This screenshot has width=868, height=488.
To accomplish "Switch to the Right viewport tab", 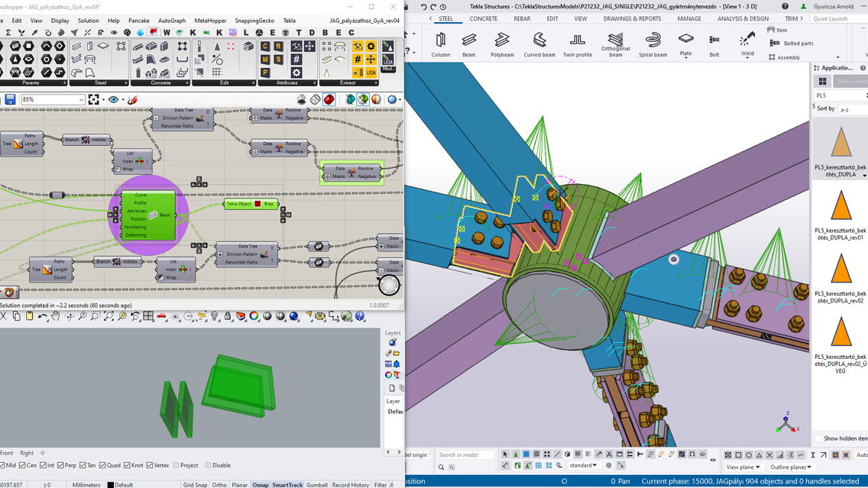I will 27,453.
